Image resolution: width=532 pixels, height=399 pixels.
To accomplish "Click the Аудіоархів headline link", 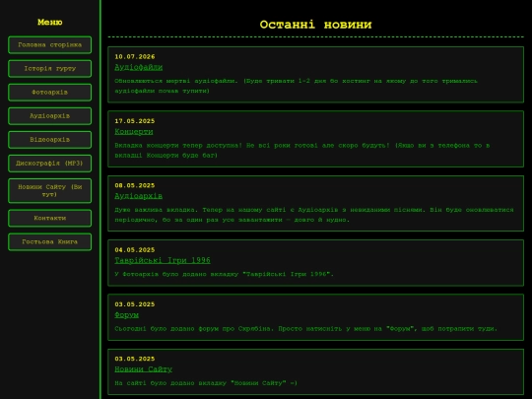I will click(x=139, y=196).
